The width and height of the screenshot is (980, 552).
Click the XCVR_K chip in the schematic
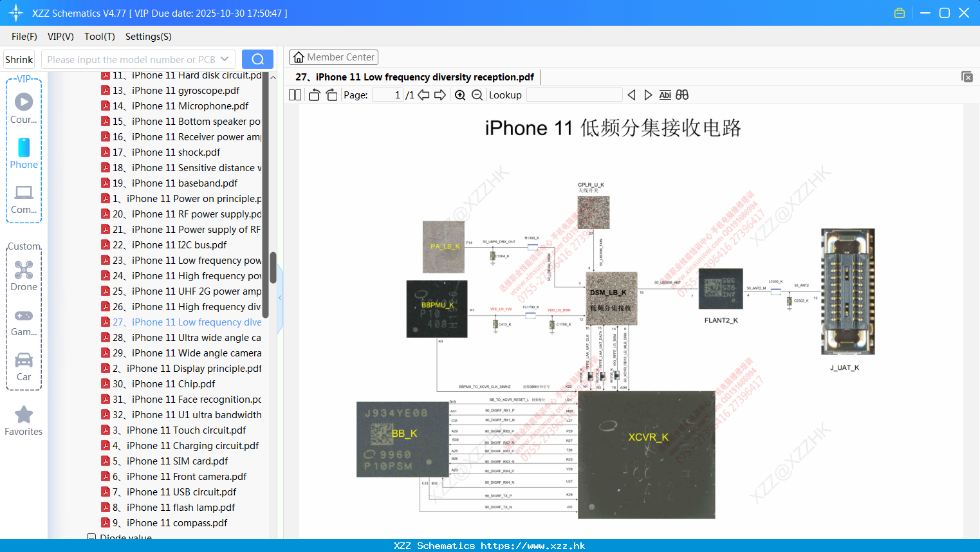[x=647, y=454]
